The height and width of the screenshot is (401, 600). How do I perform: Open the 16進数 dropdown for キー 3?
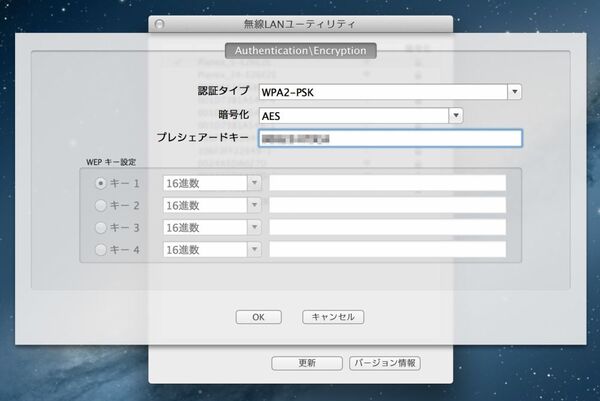(x=212, y=228)
